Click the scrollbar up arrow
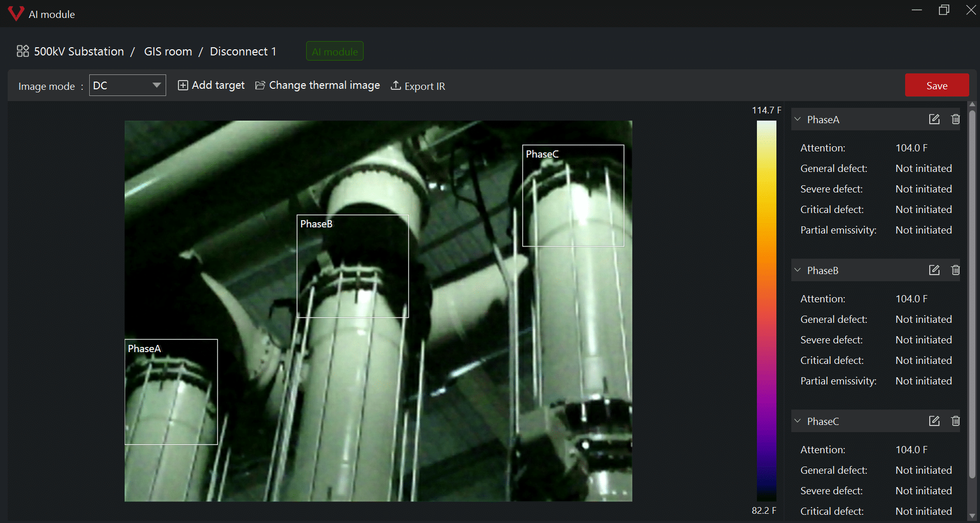Viewport: 980px width, 523px height. (x=972, y=104)
